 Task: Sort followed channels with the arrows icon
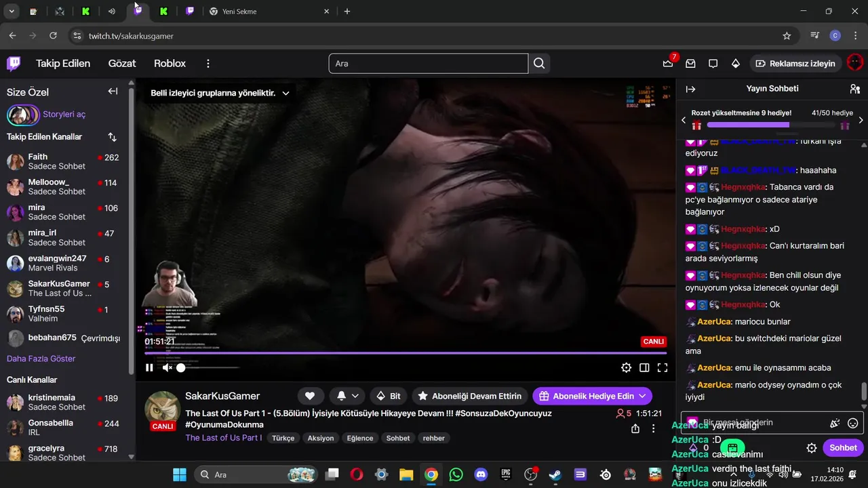pyautogui.click(x=113, y=137)
